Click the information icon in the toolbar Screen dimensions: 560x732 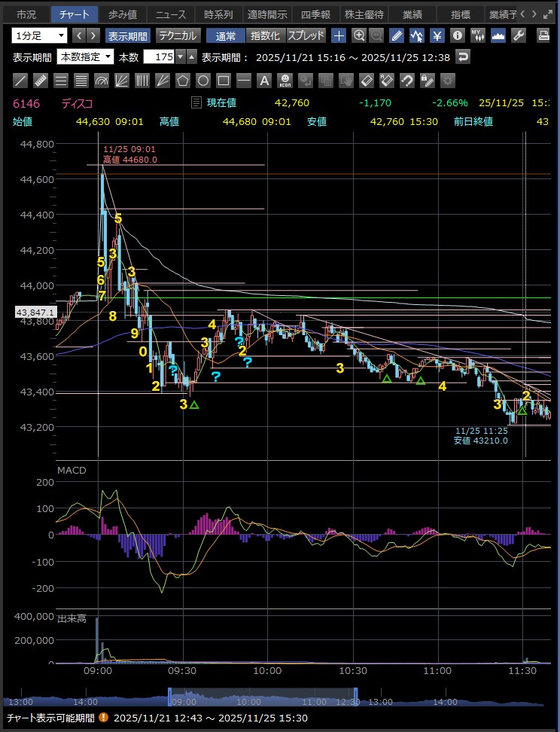pyautogui.click(x=457, y=35)
